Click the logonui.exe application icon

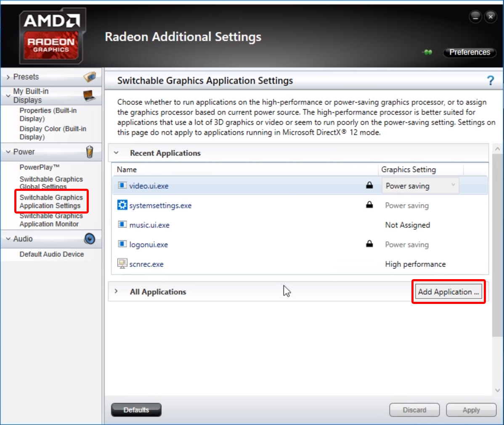click(x=122, y=244)
